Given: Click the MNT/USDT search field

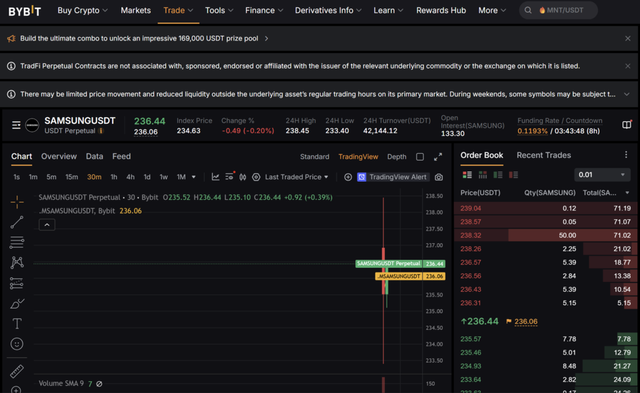Looking at the screenshot, I should [558, 11].
